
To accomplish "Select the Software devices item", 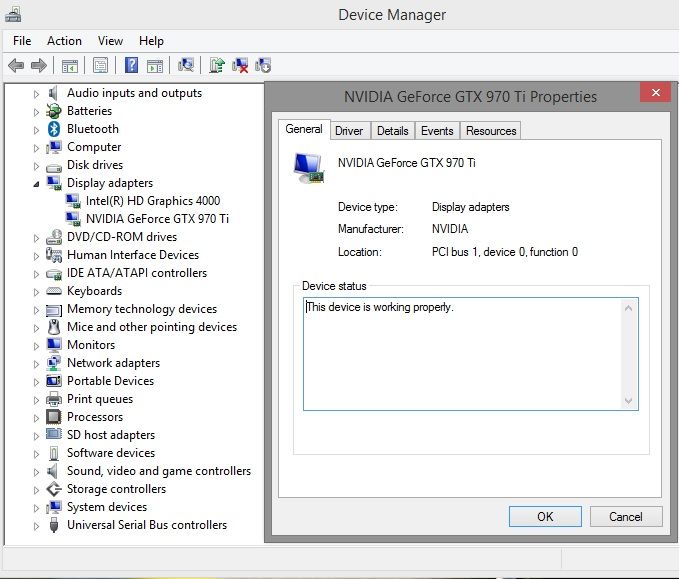I will point(111,453).
